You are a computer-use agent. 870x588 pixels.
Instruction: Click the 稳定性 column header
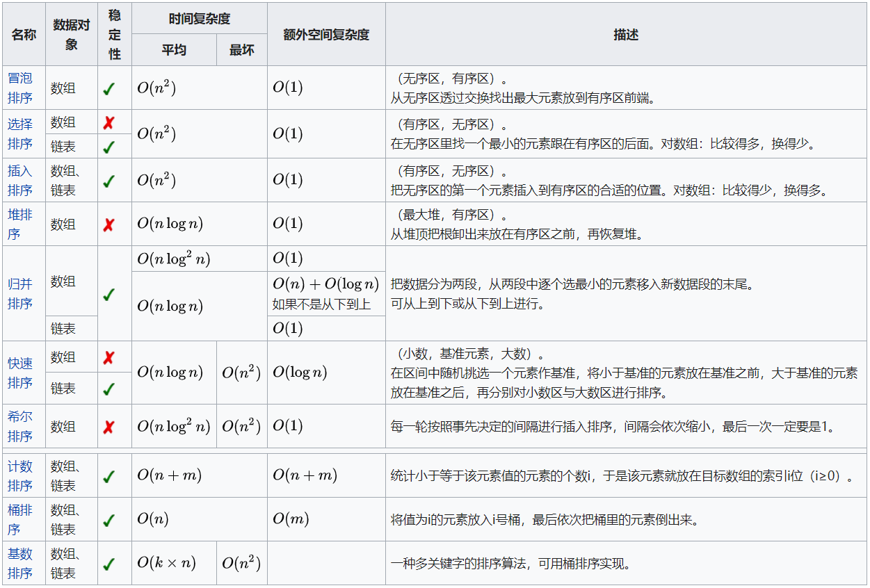[x=114, y=33]
